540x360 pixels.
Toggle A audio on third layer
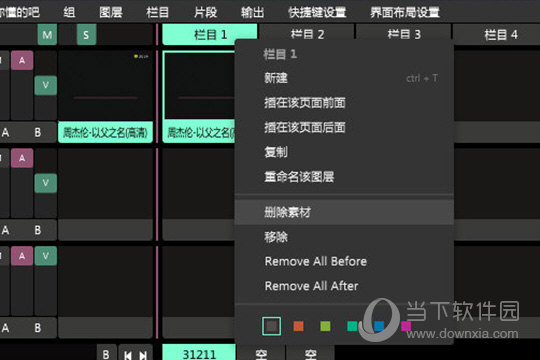tap(22, 256)
